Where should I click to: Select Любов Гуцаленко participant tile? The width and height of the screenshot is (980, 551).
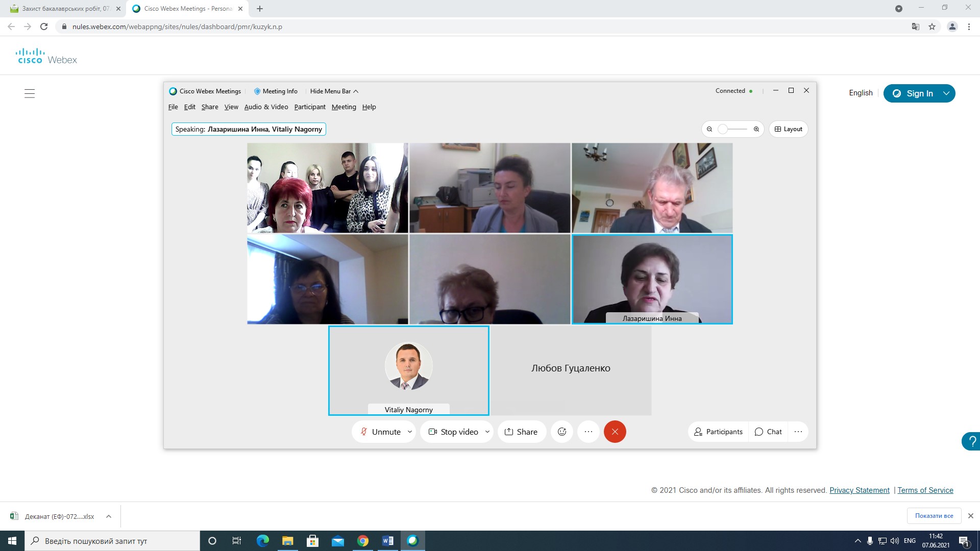click(x=571, y=370)
